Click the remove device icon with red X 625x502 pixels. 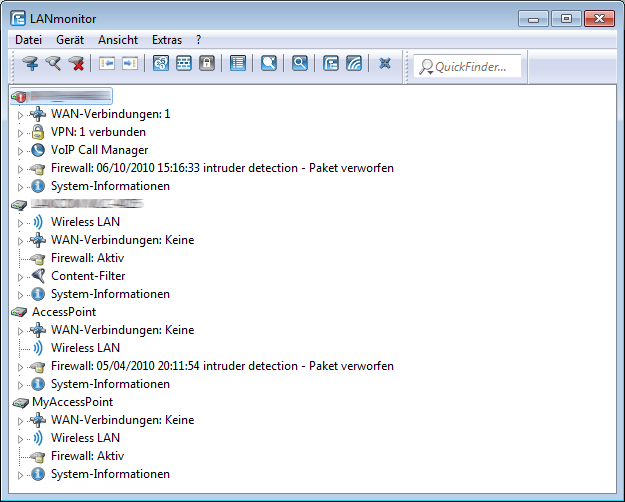(x=76, y=64)
